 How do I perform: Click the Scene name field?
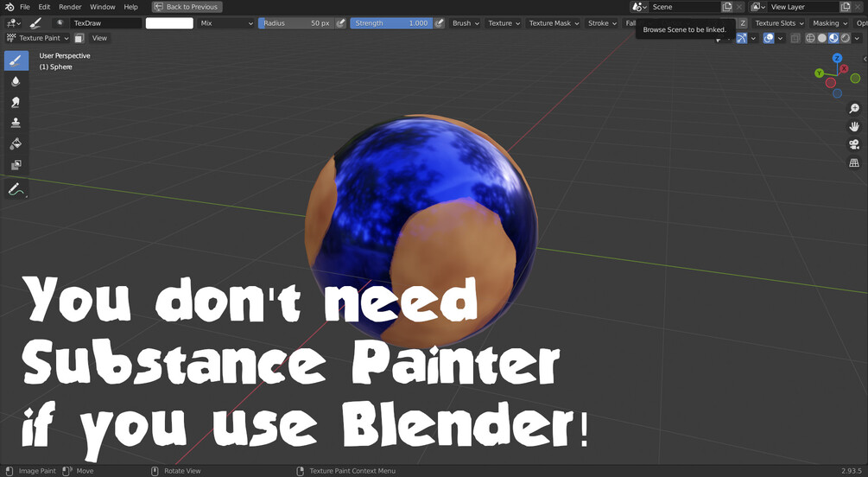tap(685, 7)
